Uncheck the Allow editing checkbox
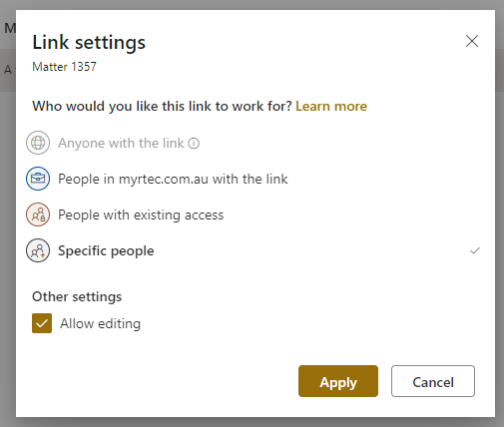This screenshot has height=427, width=504. 42,323
